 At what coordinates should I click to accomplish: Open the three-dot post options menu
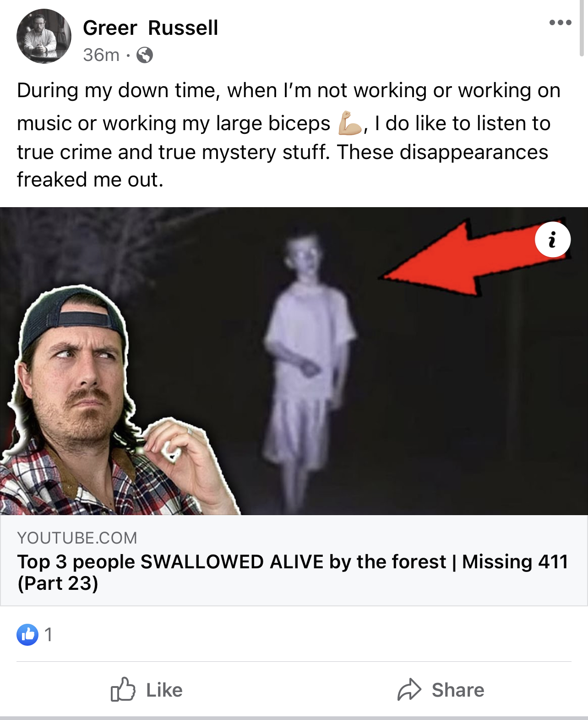(560, 22)
